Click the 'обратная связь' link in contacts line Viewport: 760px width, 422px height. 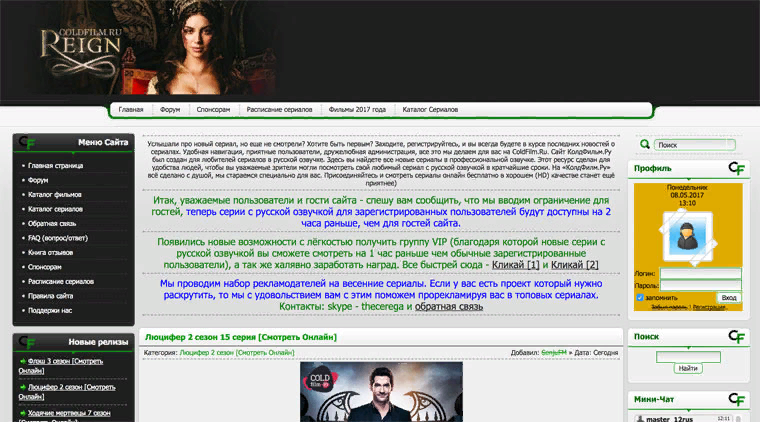tap(449, 307)
